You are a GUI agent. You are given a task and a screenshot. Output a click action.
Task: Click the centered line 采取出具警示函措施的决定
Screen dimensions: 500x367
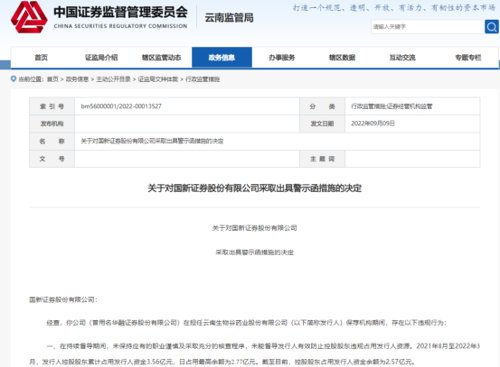click(x=255, y=252)
